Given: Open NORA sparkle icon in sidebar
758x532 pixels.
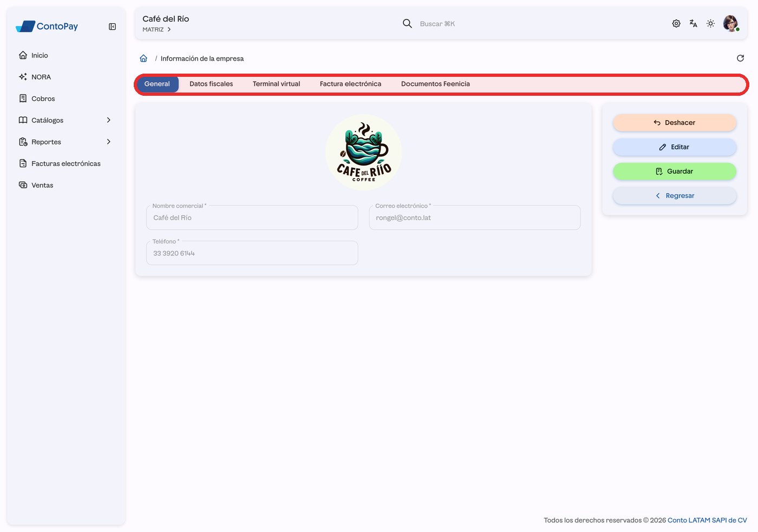Looking at the screenshot, I should pyautogui.click(x=23, y=77).
